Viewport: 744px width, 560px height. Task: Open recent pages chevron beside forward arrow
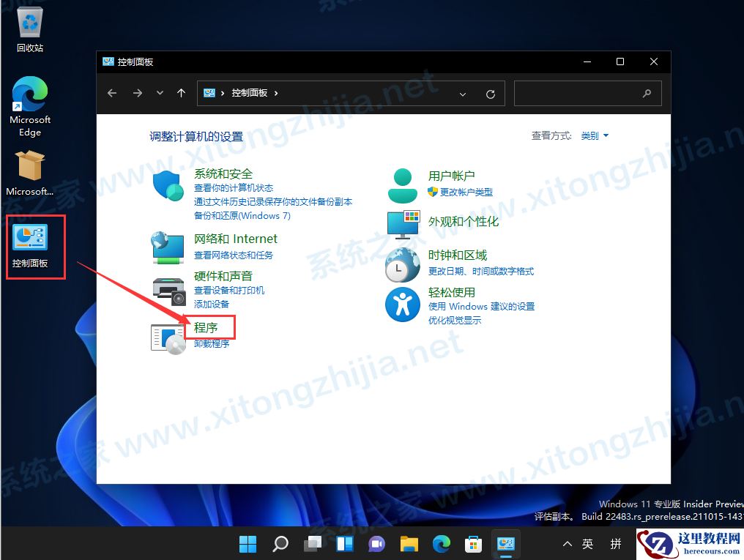click(160, 94)
